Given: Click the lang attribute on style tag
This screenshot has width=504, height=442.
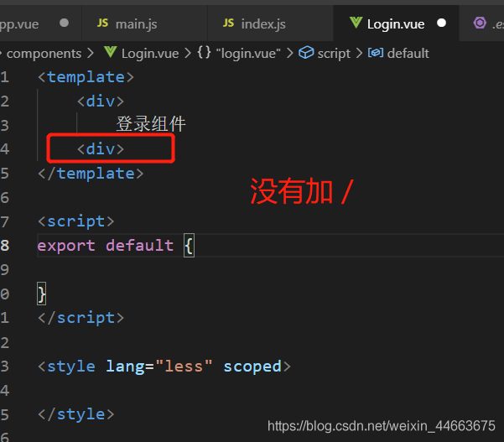Looking at the screenshot, I should [x=125, y=367].
